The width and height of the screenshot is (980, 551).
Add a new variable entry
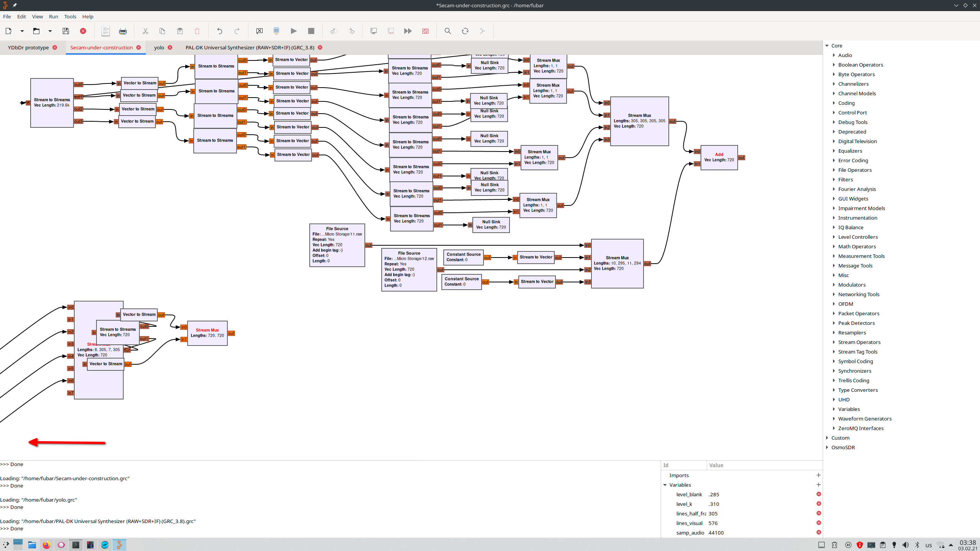click(818, 485)
